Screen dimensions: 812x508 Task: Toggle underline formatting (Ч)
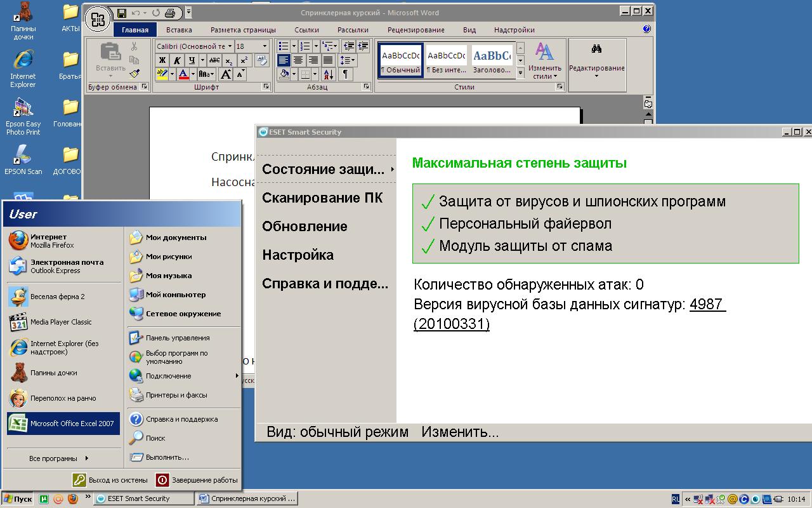[x=192, y=60]
